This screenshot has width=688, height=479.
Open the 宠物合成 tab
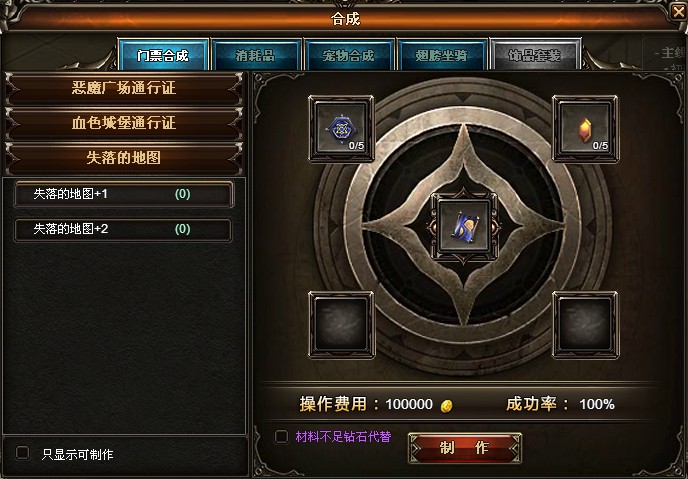(349, 55)
